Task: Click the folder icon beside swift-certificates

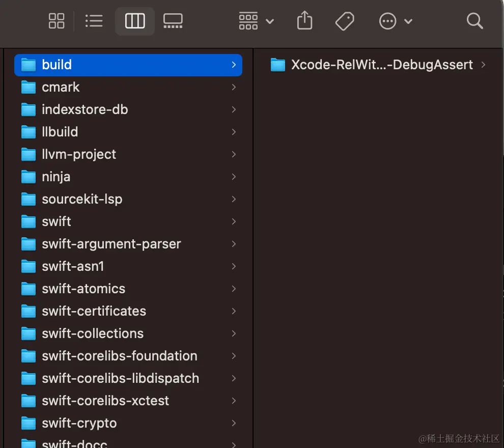Action: [29, 312]
